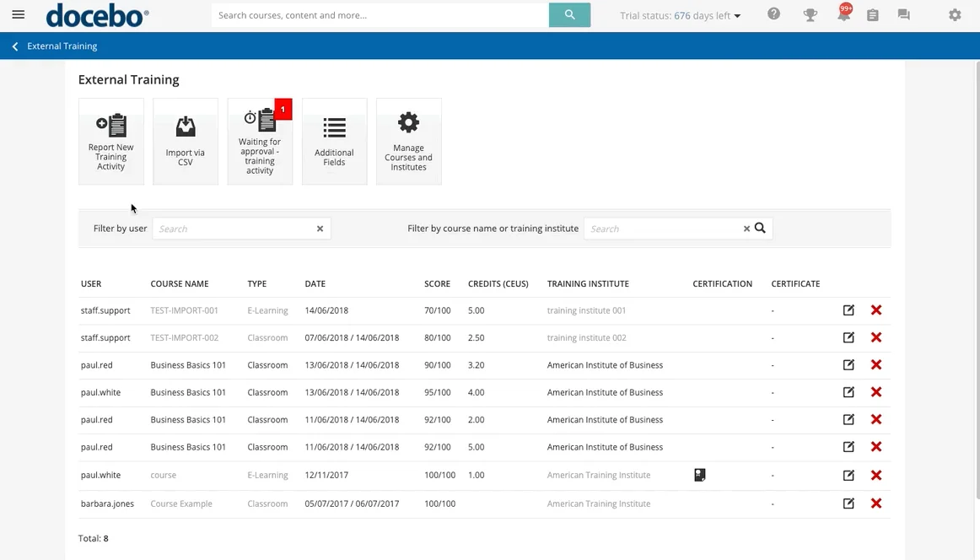
Task: Open the chat messages icon in header
Action: 903,15
